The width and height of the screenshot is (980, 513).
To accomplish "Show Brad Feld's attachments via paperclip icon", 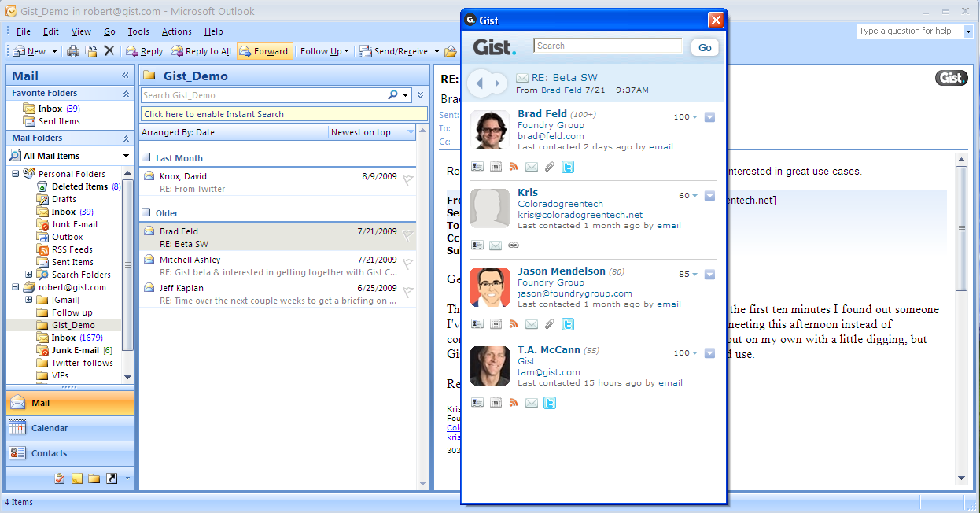I will click(x=550, y=167).
